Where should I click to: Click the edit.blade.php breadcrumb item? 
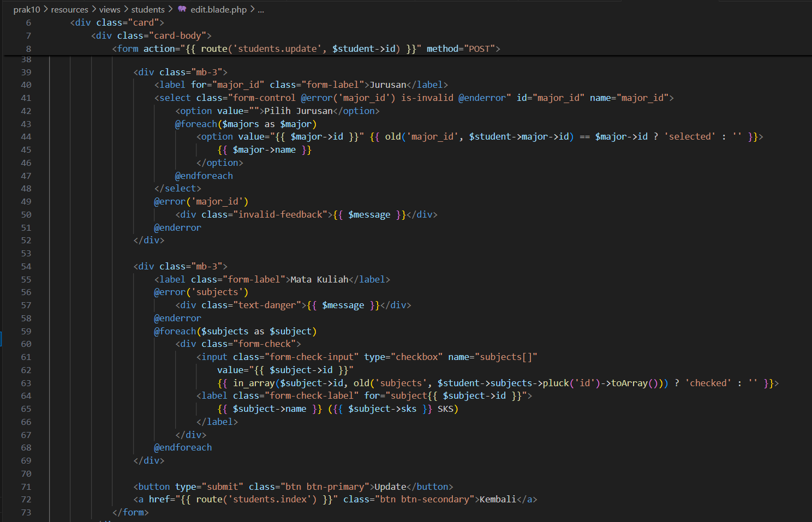click(x=218, y=9)
